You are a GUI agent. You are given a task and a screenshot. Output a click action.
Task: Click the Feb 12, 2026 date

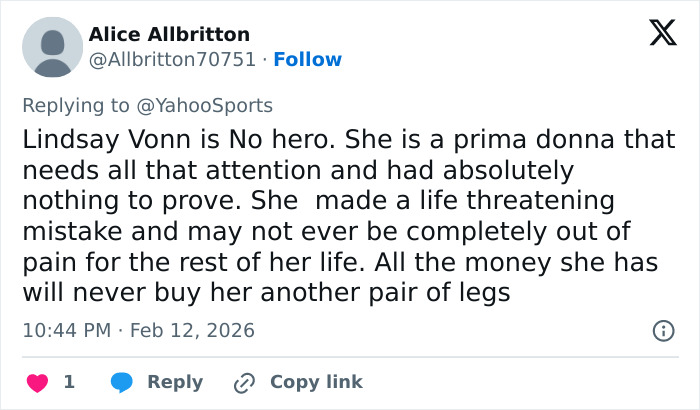tap(191, 330)
